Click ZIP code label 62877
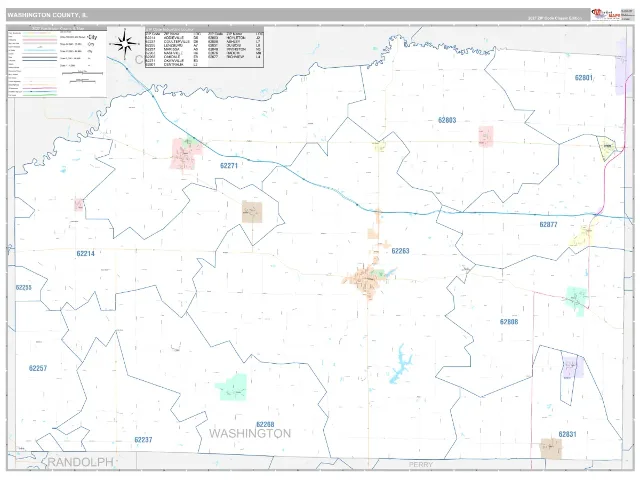 [548, 224]
